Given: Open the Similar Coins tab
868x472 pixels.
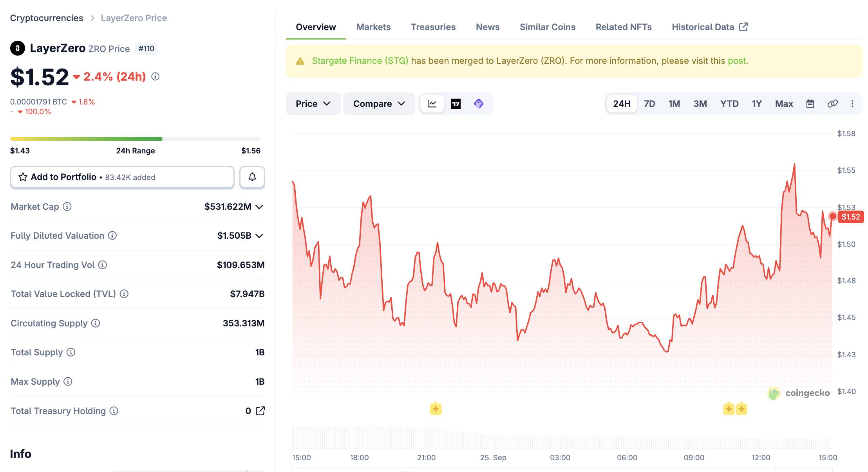Looking at the screenshot, I should (x=548, y=27).
